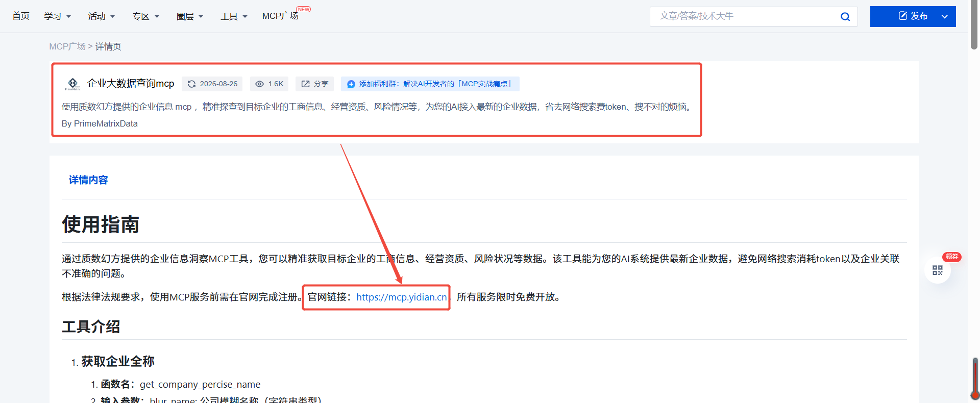This screenshot has width=980, height=403.
Task: Click the 工具介绍 heading
Action: tap(91, 326)
